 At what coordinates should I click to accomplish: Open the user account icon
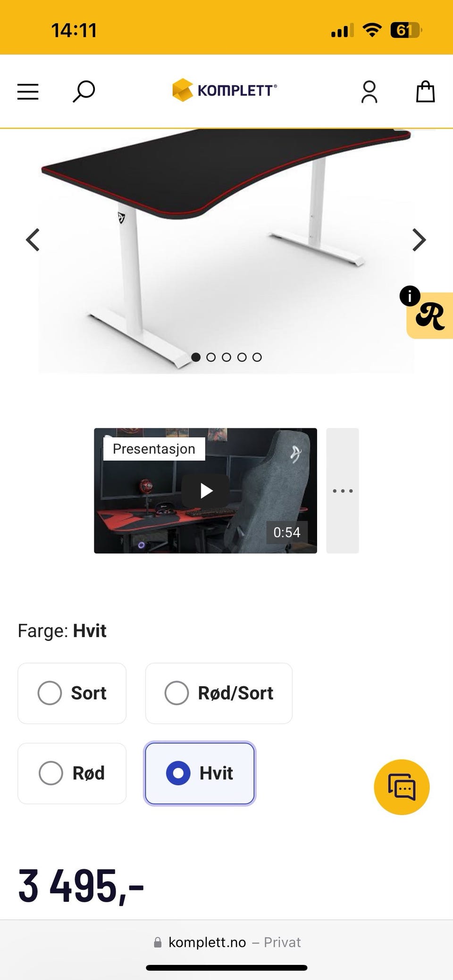coord(369,91)
